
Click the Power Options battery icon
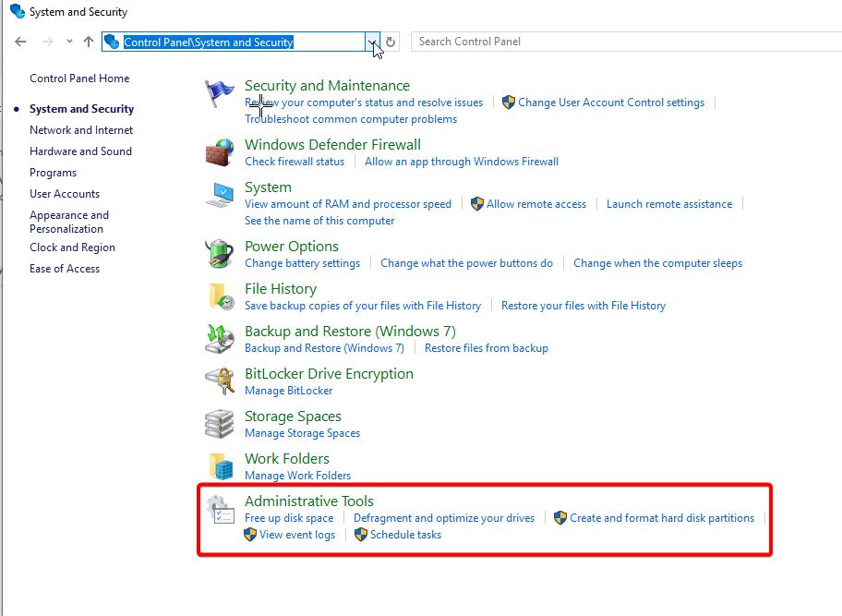219,253
